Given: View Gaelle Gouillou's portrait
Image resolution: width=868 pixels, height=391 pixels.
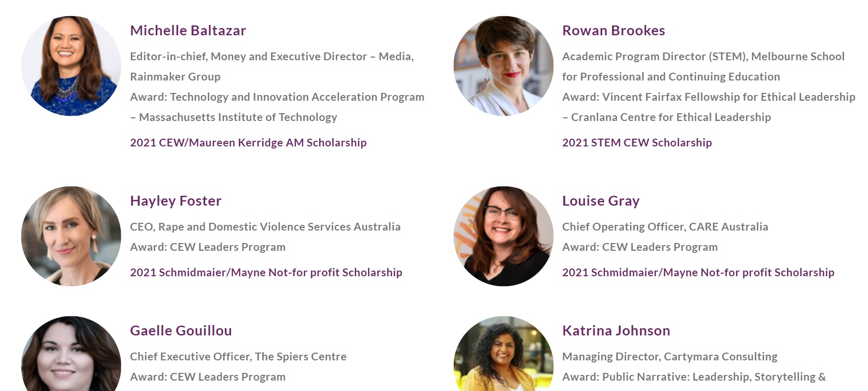Looking at the screenshot, I should [71, 354].
